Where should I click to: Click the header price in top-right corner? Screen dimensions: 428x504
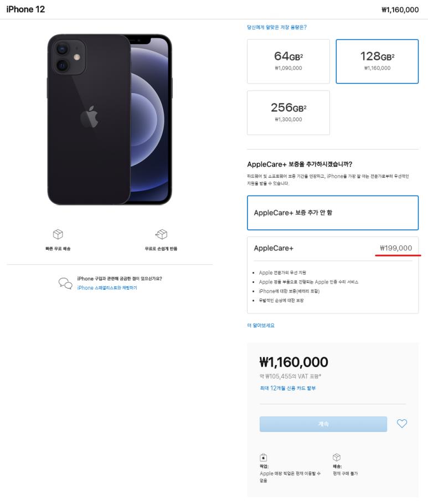(x=400, y=9)
